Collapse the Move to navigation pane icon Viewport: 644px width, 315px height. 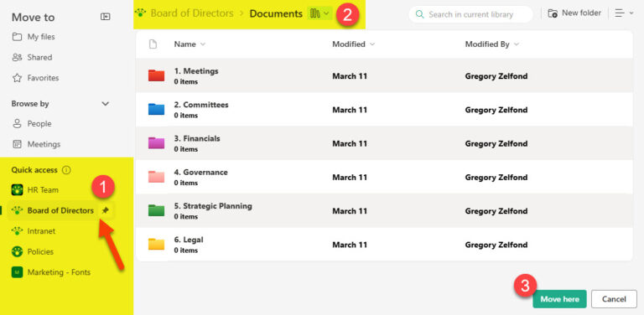click(x=106, y=17)
